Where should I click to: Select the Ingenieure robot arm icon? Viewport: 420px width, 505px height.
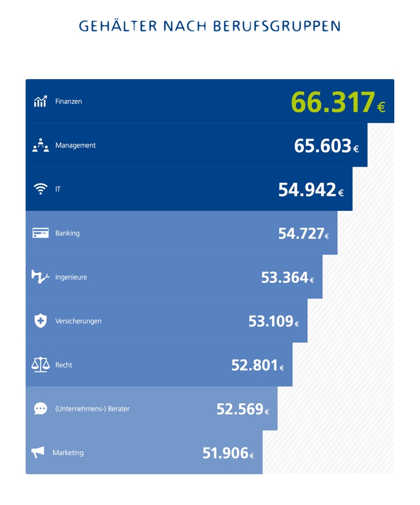pos(40,277)
